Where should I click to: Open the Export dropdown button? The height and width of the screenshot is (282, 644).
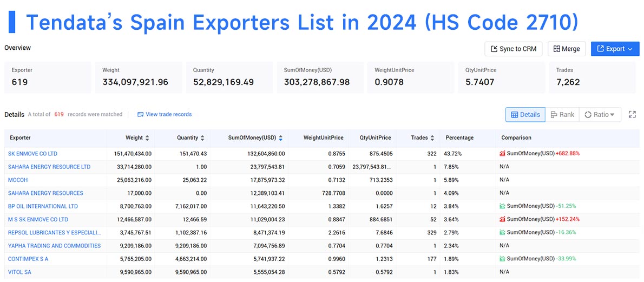pyautogui.click(x=615, y=49)
